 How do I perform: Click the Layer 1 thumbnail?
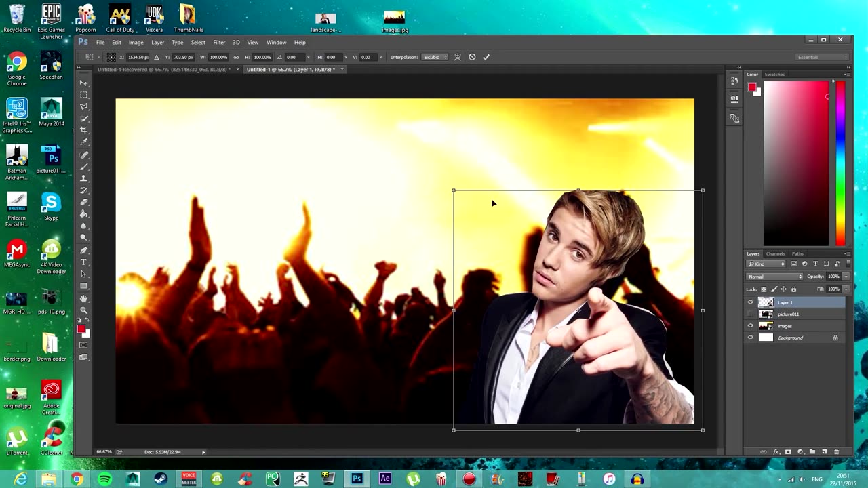766,302
